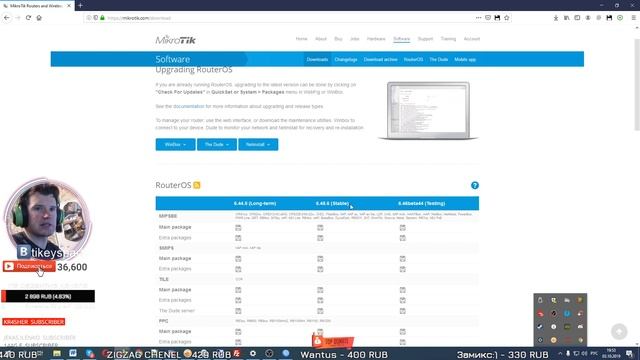Download MIPSBE Main package Testing version

coord(402,227)
